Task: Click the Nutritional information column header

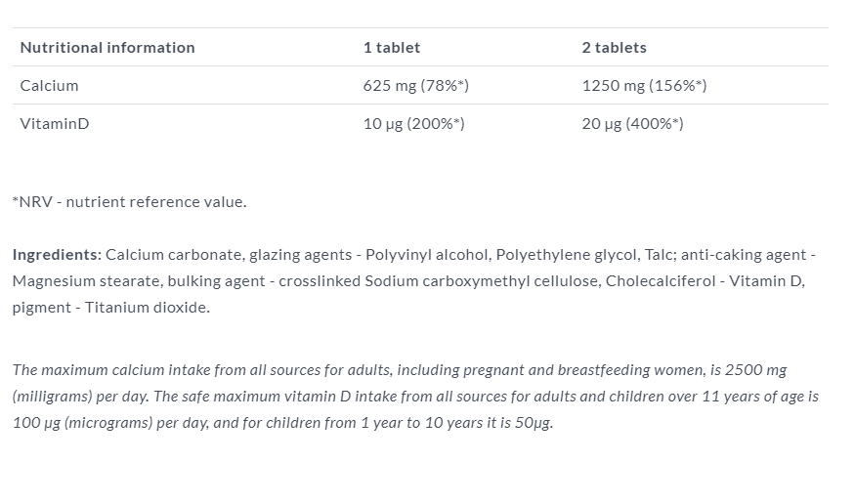Action: [107, 48]
